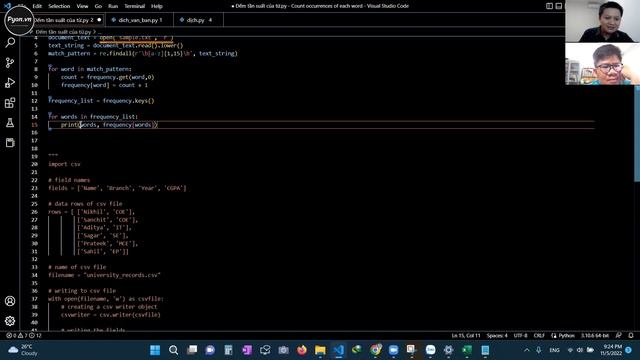The height and width of the screenshot is (360, 640).
Task: Open taskbar Search
Action: 173,350
